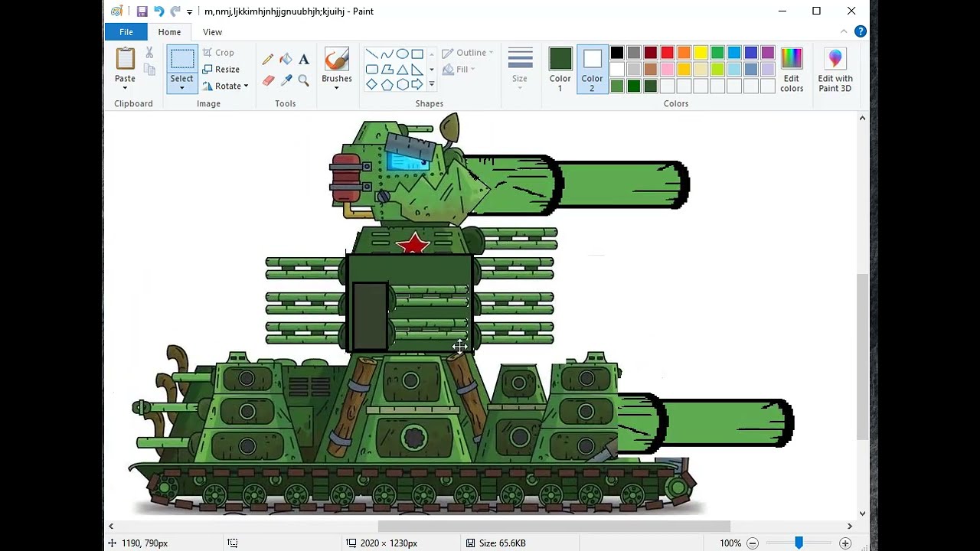Viewport: 980px width, 551px height.
Task: Open the Edit colors dialog
Action: tap(792, 70)
